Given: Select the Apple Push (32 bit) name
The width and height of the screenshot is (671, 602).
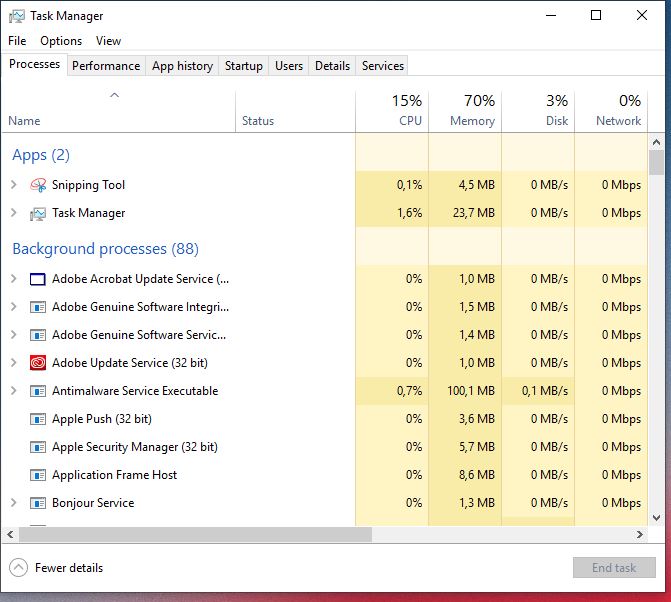Looking at the screenshot, I should point(102,419).
